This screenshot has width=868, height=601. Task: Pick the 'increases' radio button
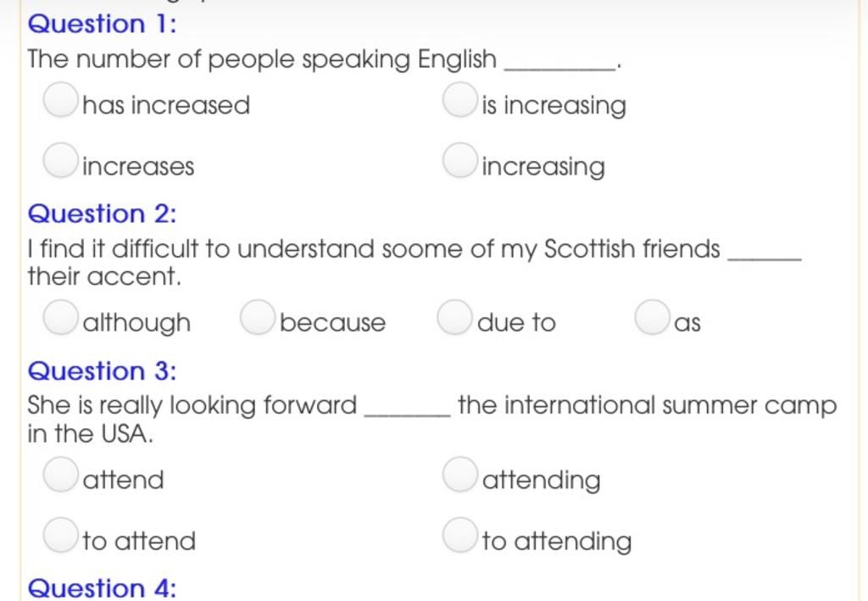point(60,160)
